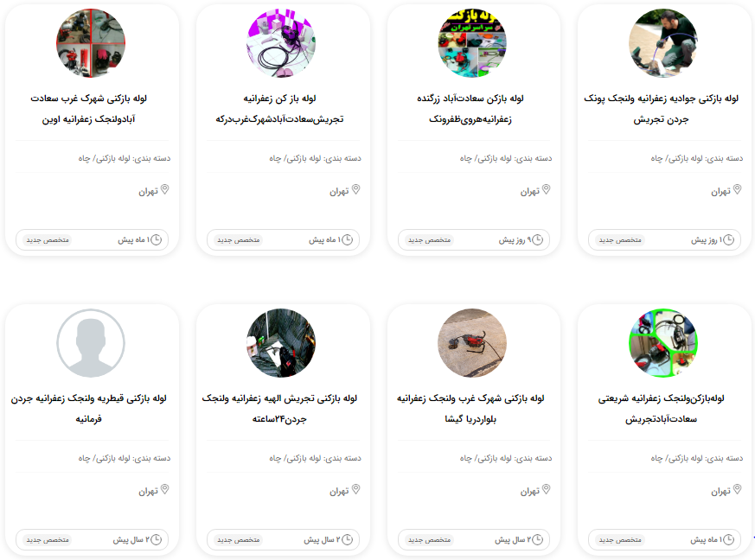Screen dimensions: 755x560
Task: Open لوله بازکنی جوادیه زعفرانیه ولنجک پونک listing
Action: pyautogui.click(x=661, y=109)
